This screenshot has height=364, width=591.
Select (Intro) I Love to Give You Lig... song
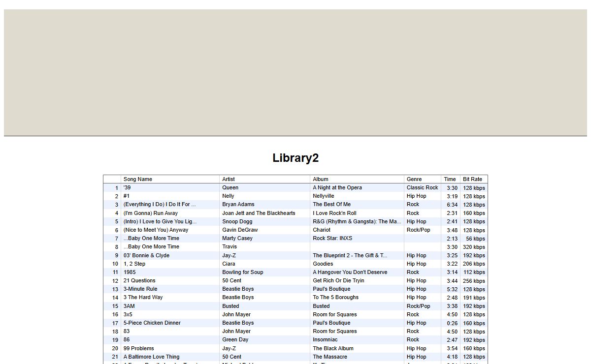click(x=160, y=221)
